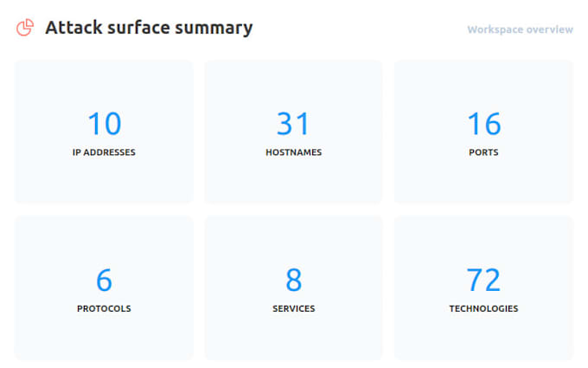588x368 pixels.
Task: Click the PORTS label
Action: [x=483, y=152]
